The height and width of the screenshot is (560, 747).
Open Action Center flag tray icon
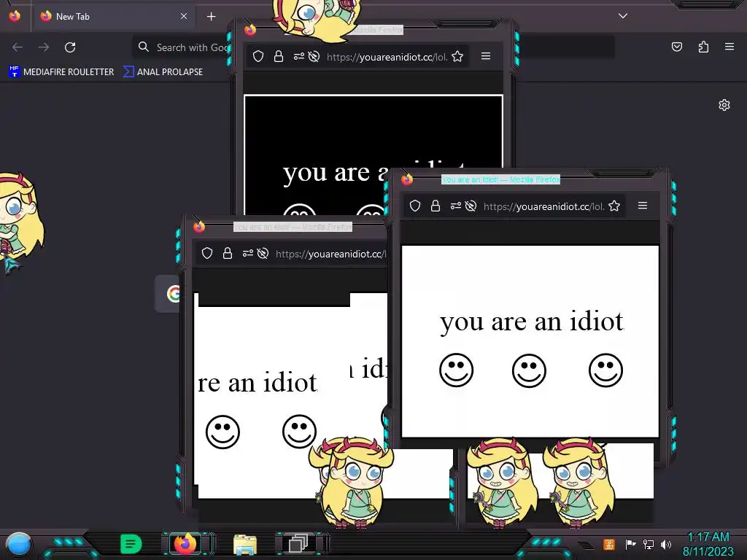pos(630,544)
